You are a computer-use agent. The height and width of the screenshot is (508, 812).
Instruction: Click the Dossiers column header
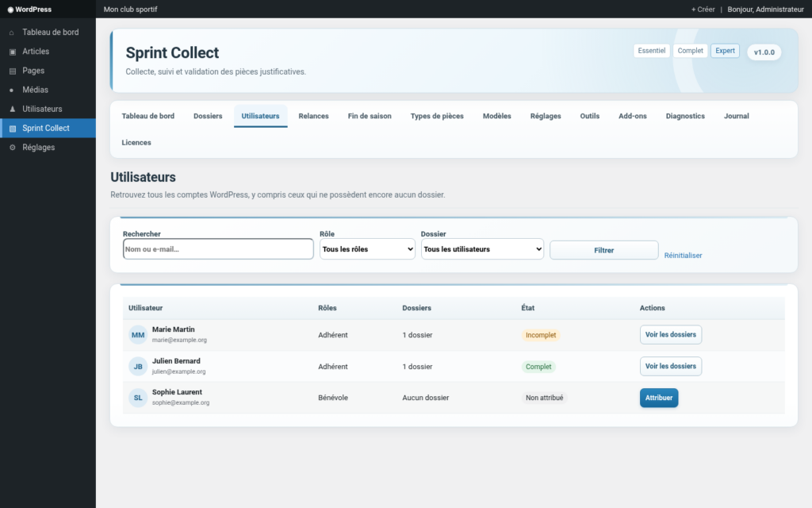tap(417, 308)
